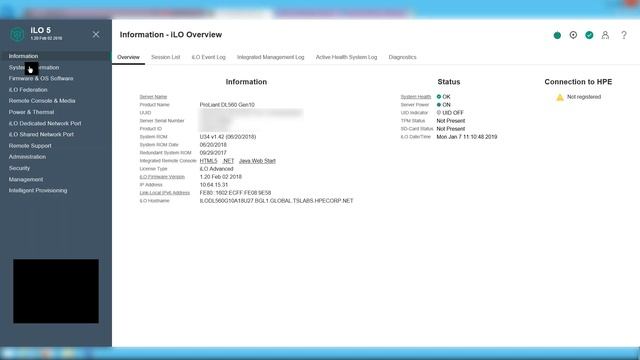Click the Redundant System ROM 09/29/2017 value
The height and width of the screenshot is (360, 640).
(x=213, y=153)
